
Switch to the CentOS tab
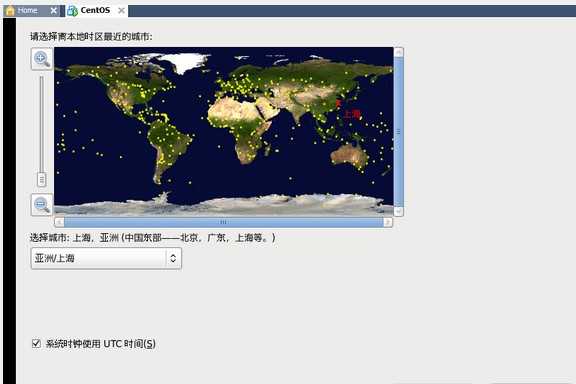tap(95, 10)
